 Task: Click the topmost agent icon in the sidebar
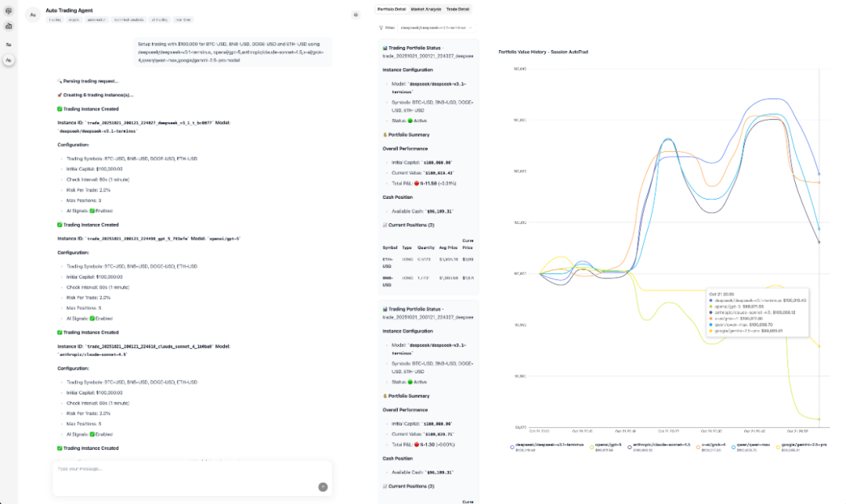[x=9, y=11]
